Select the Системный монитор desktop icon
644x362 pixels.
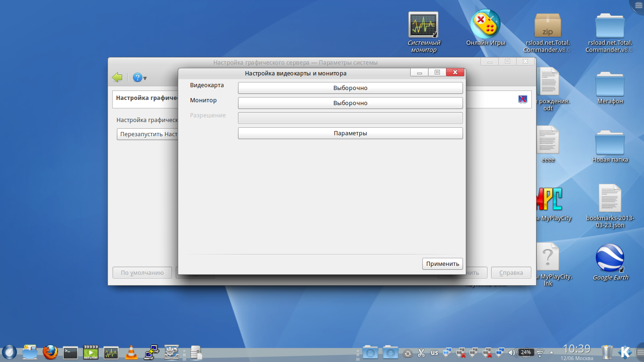click(x=423, y=33)
